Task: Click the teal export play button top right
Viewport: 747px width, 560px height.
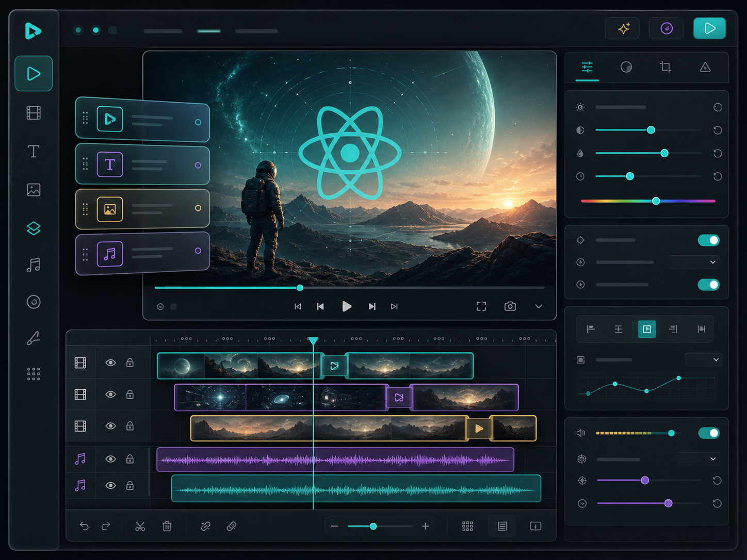Action: click(x=710, y=28)
